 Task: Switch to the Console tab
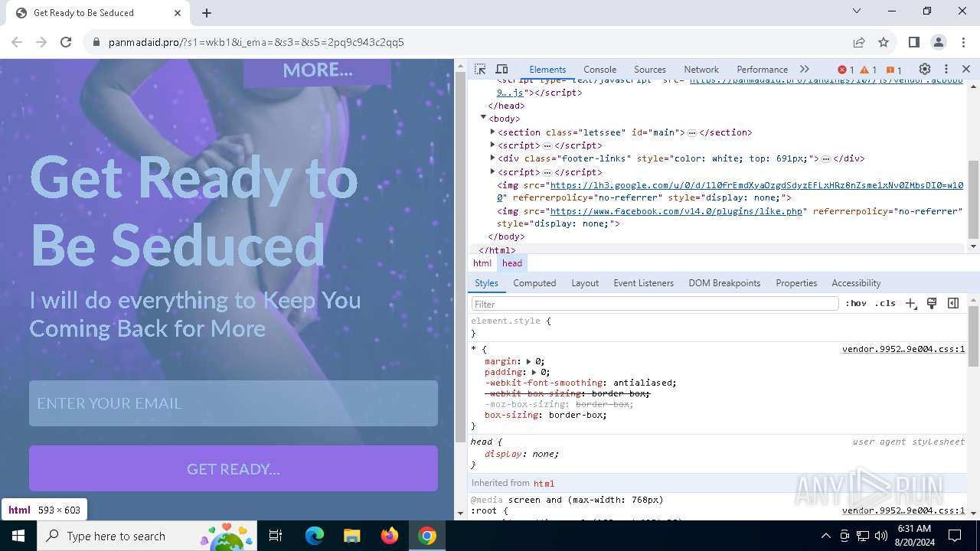[599, 69]
